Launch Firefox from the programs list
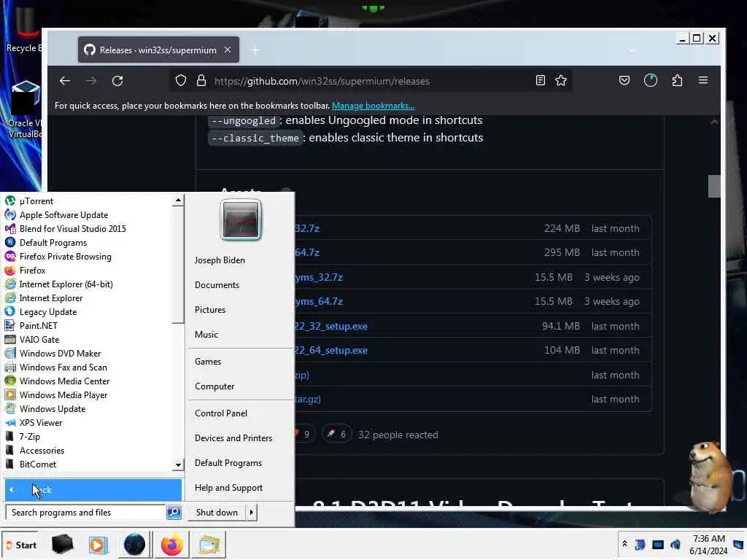Image resolution: width=747 pixels, height=560 pixels. coord(32,270)
